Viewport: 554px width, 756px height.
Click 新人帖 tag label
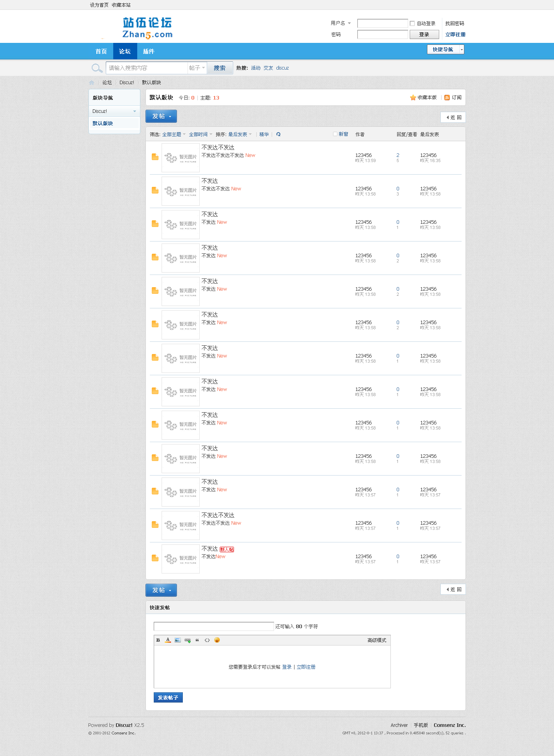click(227, 549)
